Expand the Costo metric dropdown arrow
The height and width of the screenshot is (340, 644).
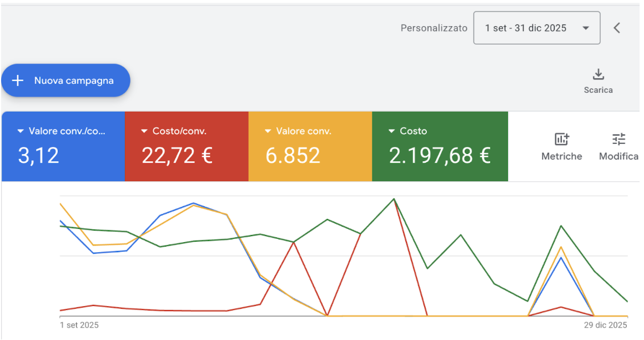coord(391,131)
